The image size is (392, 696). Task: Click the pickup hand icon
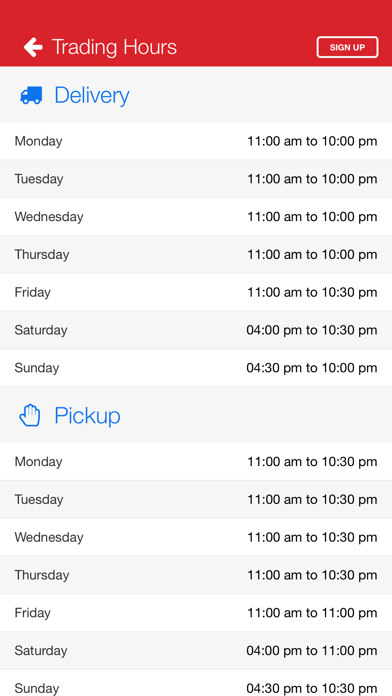pos(30,416)
